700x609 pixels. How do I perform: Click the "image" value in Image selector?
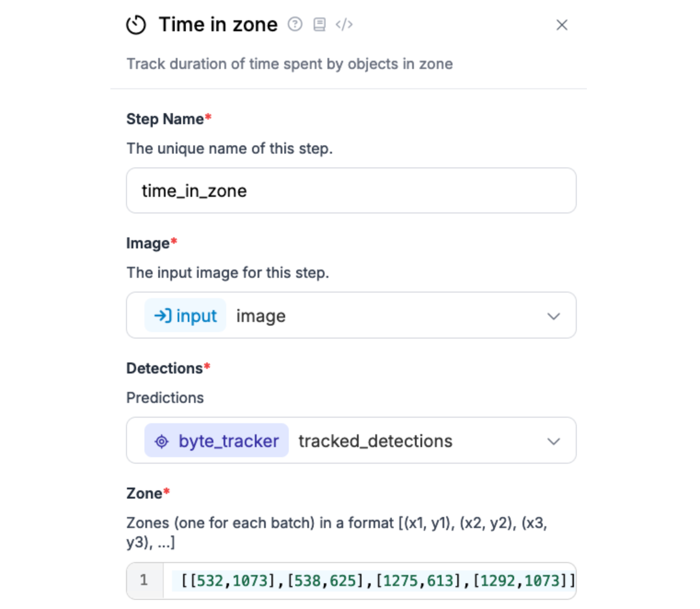pyautogui.click(x=261, y=316)
